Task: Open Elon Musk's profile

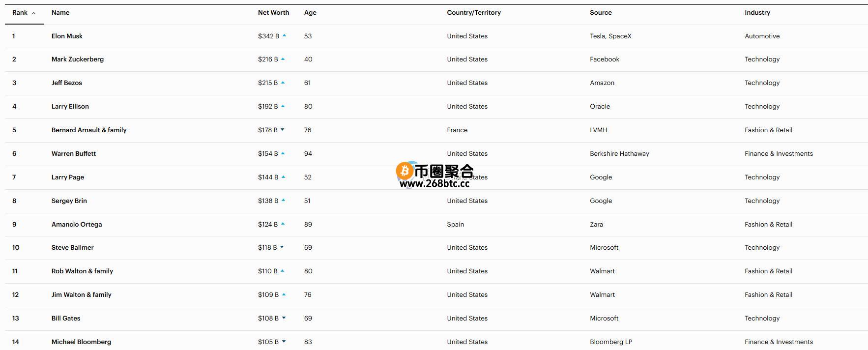Action: pos(67,36)
